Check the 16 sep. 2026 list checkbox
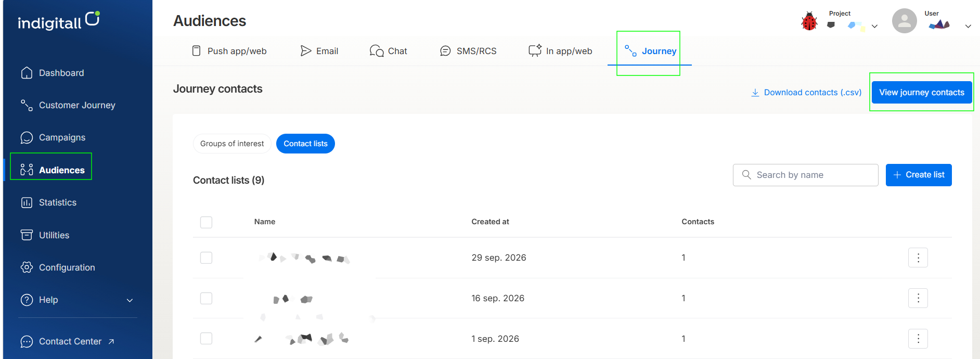Image resolution: width=980 pixels, height=359 pixels. click(207, 298)
